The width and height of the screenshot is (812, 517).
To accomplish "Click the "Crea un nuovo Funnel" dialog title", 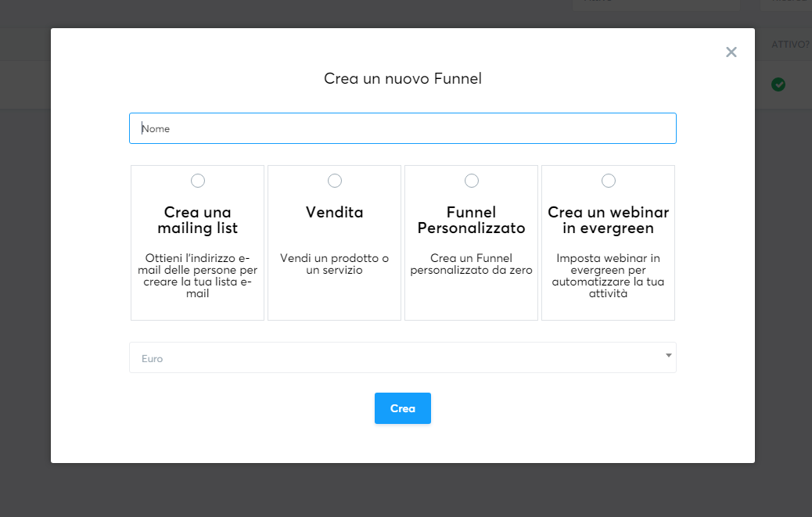I will [x=402, y=78].
